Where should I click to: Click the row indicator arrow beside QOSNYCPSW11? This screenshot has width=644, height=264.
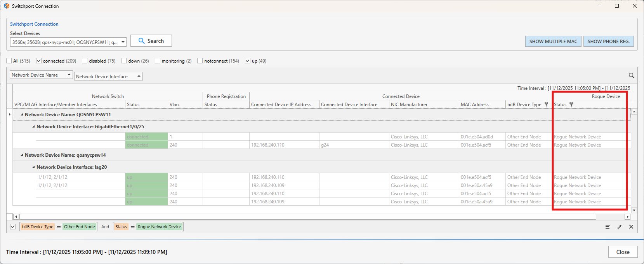[10, 114]
